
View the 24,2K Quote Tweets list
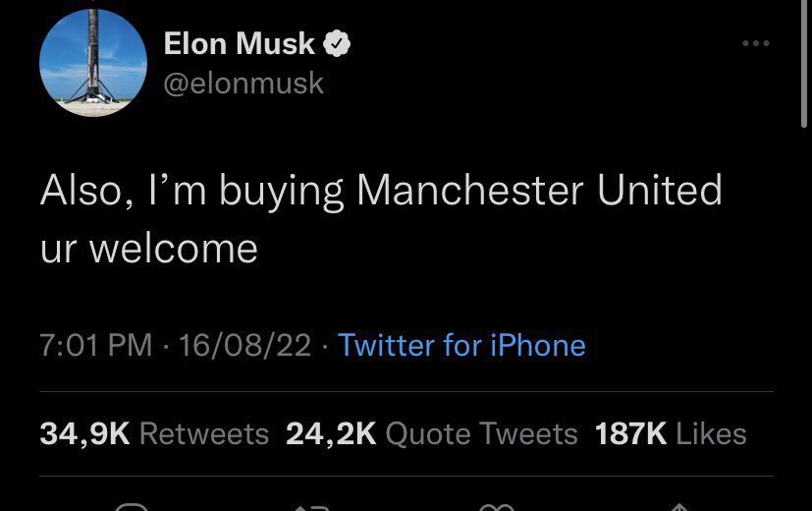click(x=431, y=433)
